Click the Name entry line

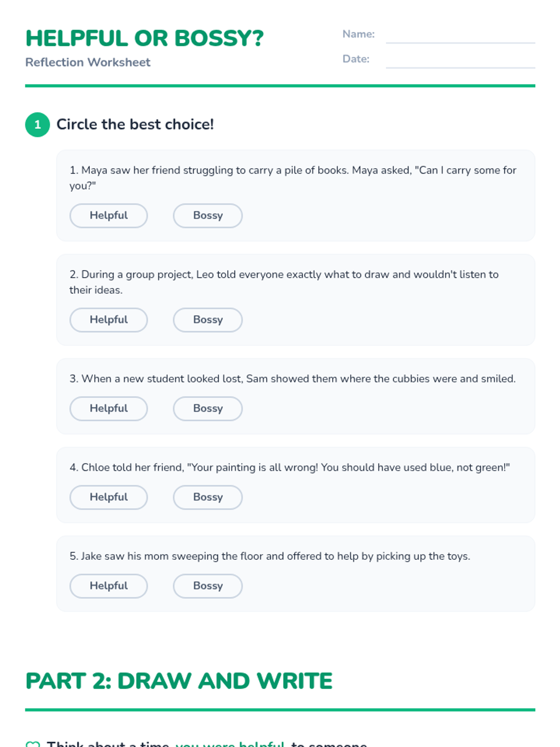pyautogui.click(x=460, y=36)
